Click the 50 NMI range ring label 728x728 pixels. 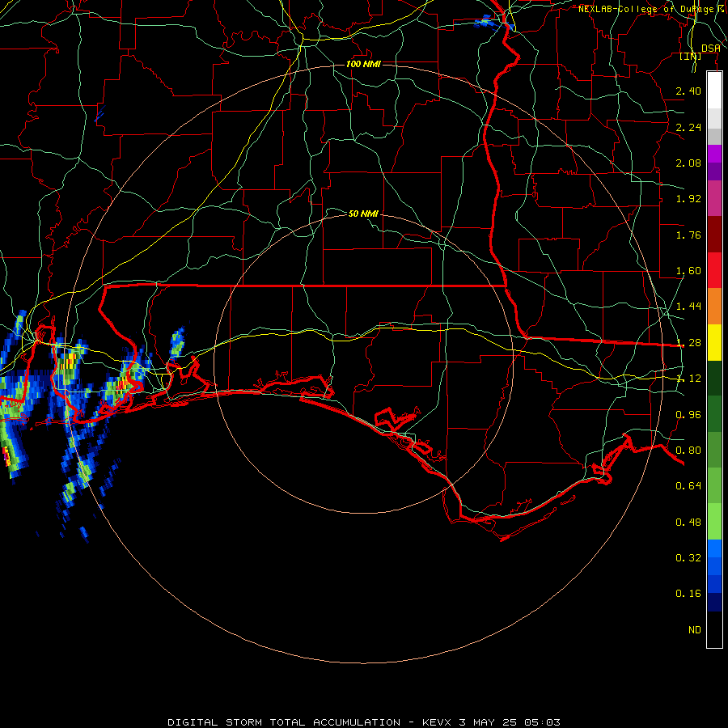pos(363,214)
